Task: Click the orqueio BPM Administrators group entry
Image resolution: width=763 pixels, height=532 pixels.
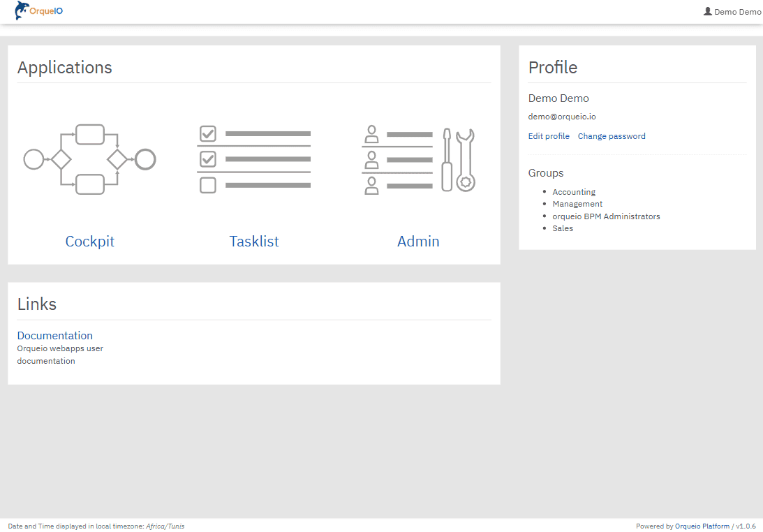Action: tap(606, 216)
